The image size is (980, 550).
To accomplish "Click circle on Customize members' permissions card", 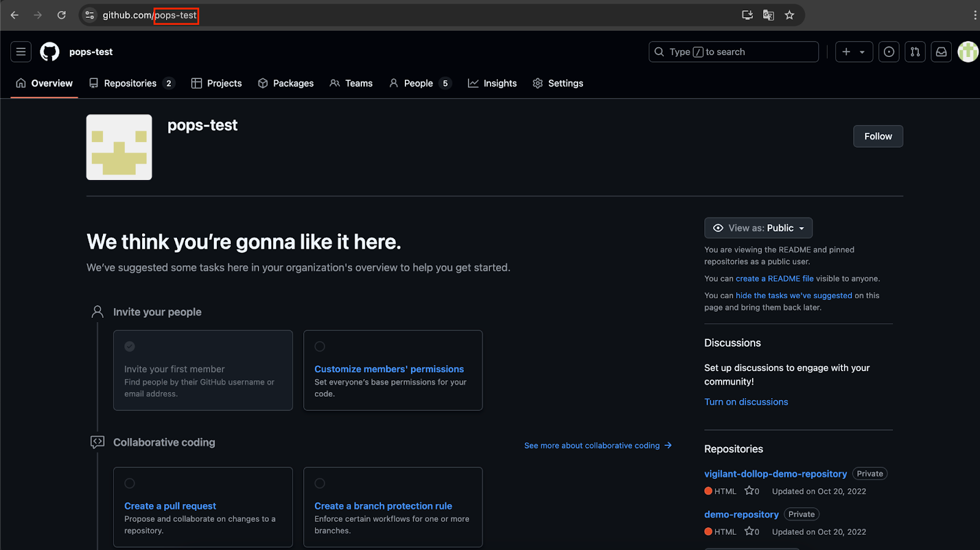I will [x=320, y=347].
